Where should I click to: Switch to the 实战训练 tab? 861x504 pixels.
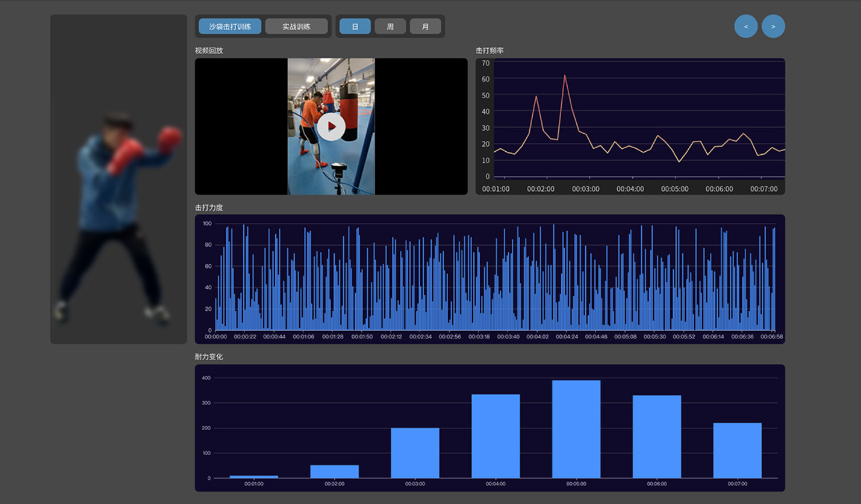(296, 26)
